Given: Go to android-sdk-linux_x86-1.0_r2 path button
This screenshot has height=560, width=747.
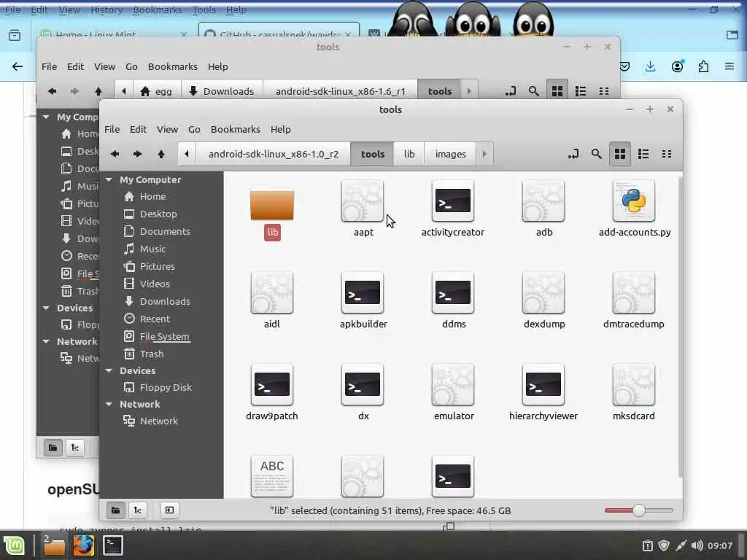Looking at the screenshot, I should [274, 154].
